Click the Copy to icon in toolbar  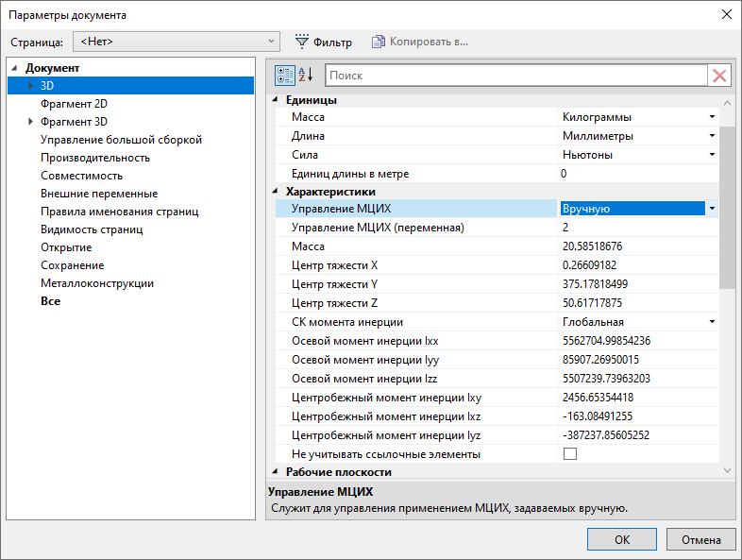pos(379,42)
